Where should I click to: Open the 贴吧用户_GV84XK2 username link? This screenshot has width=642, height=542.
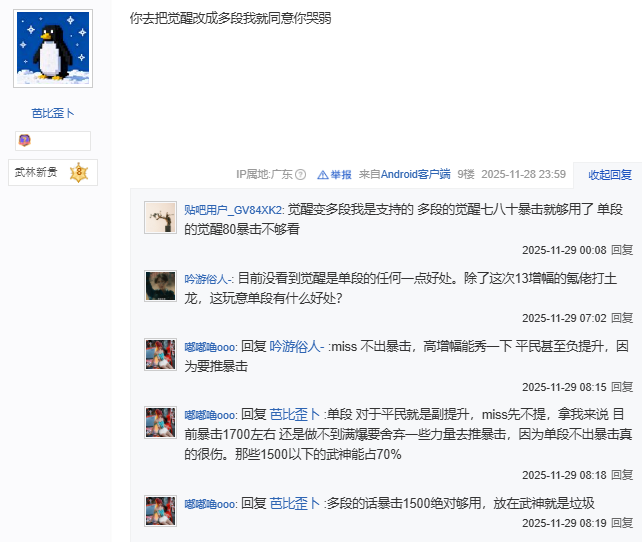pyautogui.click(x=232, y=210)
